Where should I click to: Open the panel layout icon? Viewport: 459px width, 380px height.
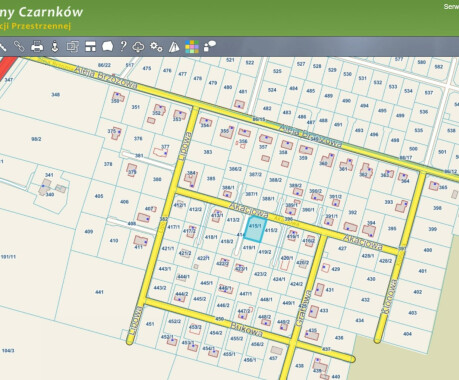coord(90,46)
